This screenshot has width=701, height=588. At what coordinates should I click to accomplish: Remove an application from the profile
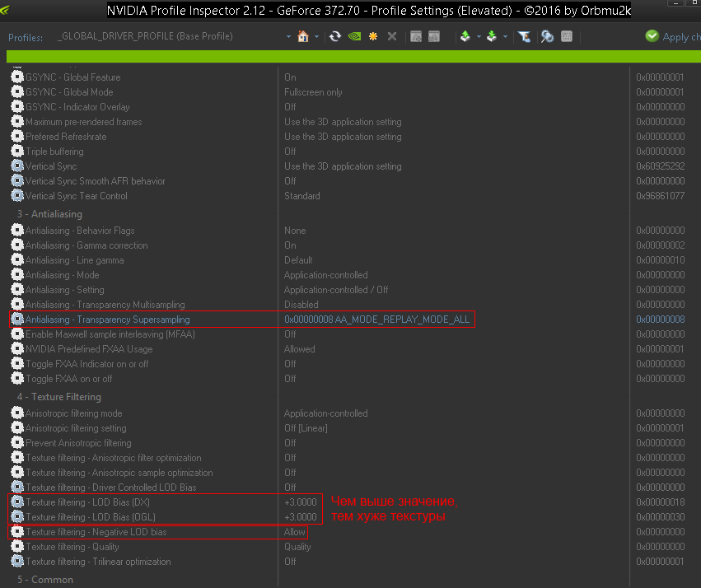pos(434,36)
